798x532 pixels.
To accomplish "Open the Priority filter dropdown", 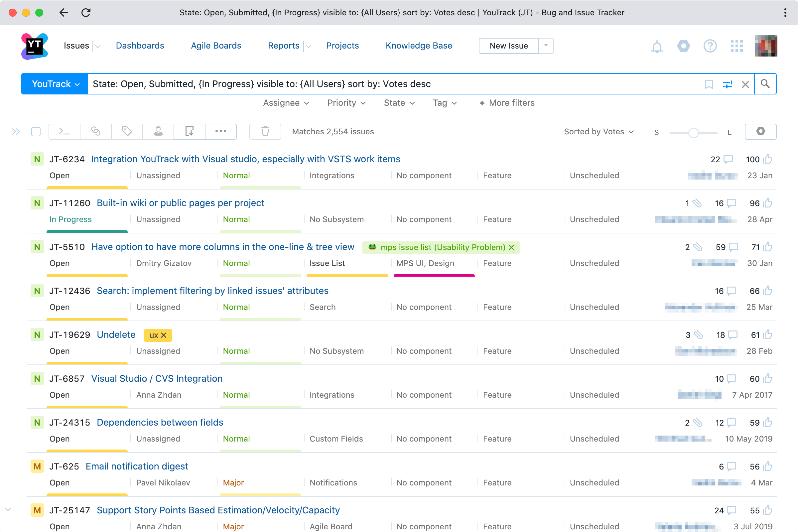I will pyautogui.click(x=346, y=103).
